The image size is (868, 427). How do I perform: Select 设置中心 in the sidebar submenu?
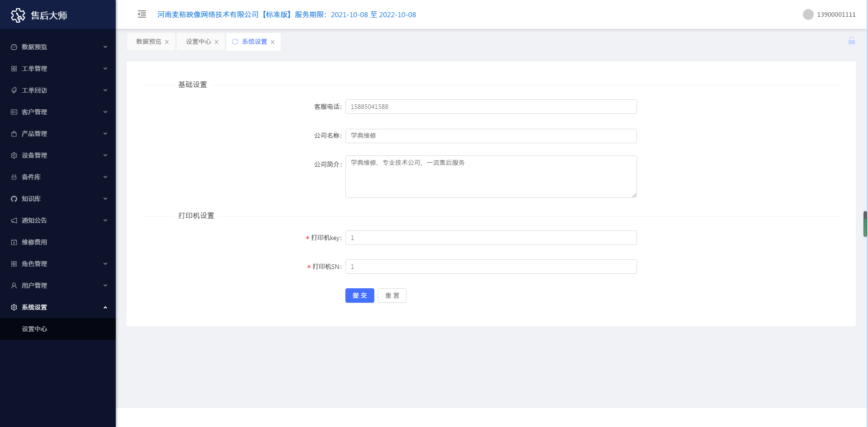click(x=34, y=329)
